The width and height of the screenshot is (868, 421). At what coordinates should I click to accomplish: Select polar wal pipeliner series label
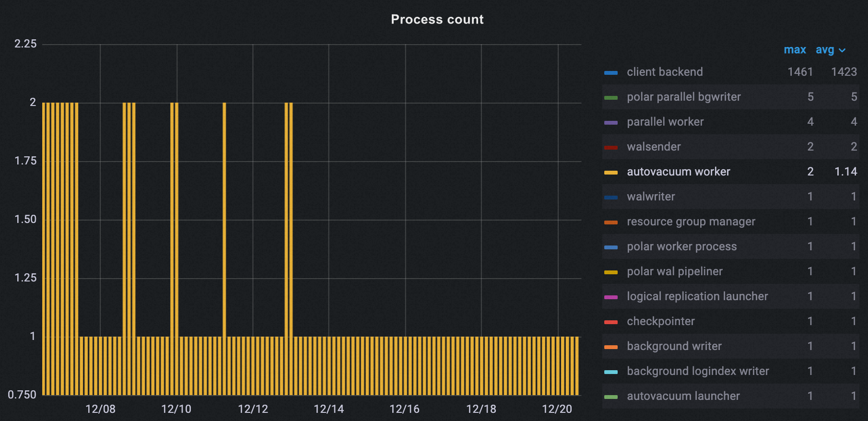point(675,271)
